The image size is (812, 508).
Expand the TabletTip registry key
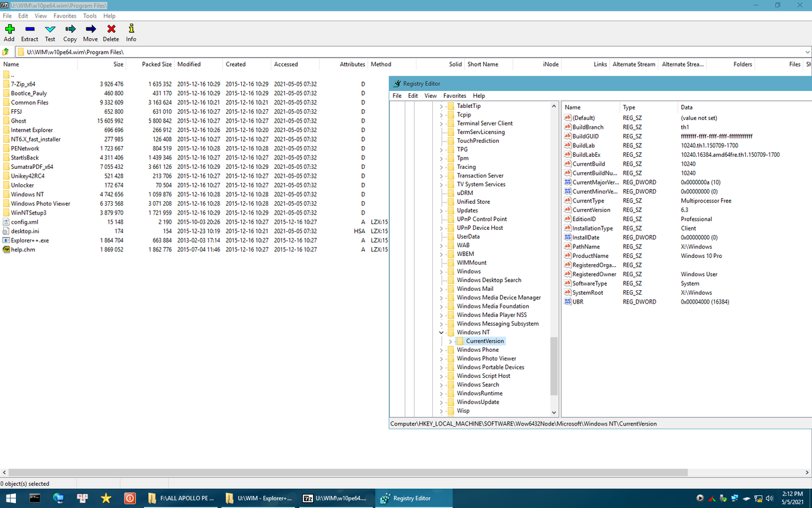click(x=441, y=106)
